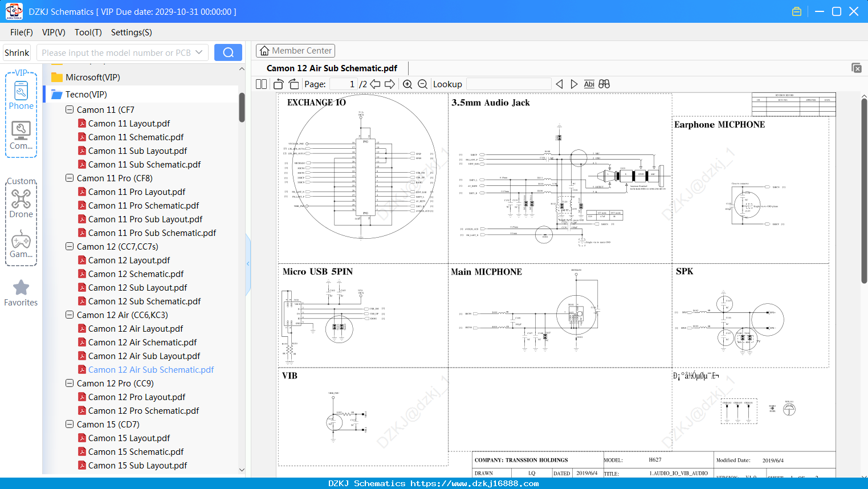Collapse the Camon 12 Air (CC6,KC3) group
The width and height of the screenshot is (868, 489).
coord(70,315)
